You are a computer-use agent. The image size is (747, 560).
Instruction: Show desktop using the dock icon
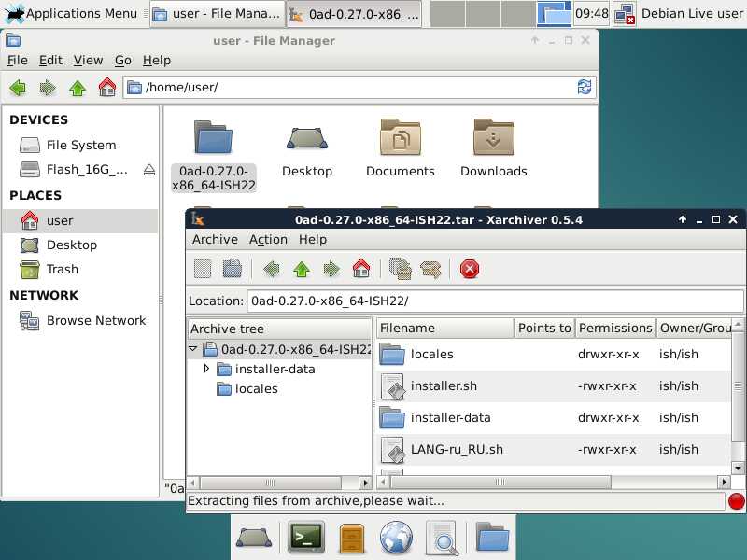[254, 538]
